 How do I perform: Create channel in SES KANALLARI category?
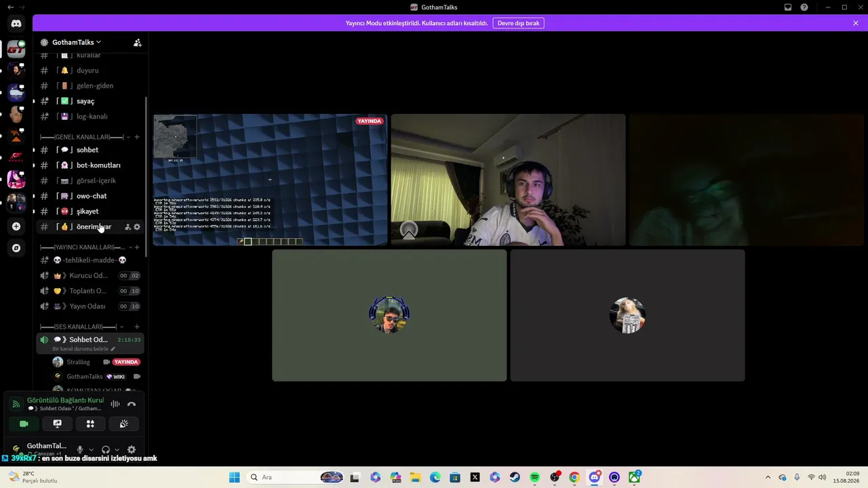137,327
